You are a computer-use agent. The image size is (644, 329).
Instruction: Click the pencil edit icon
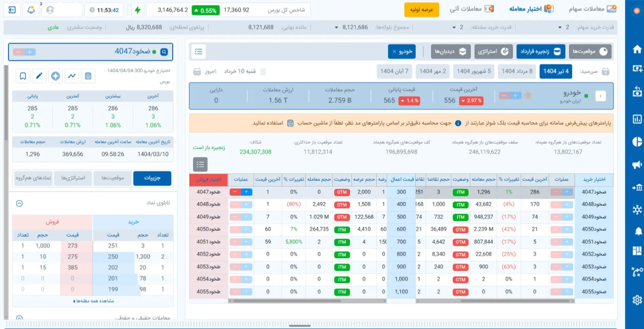(x=39, y=76)
